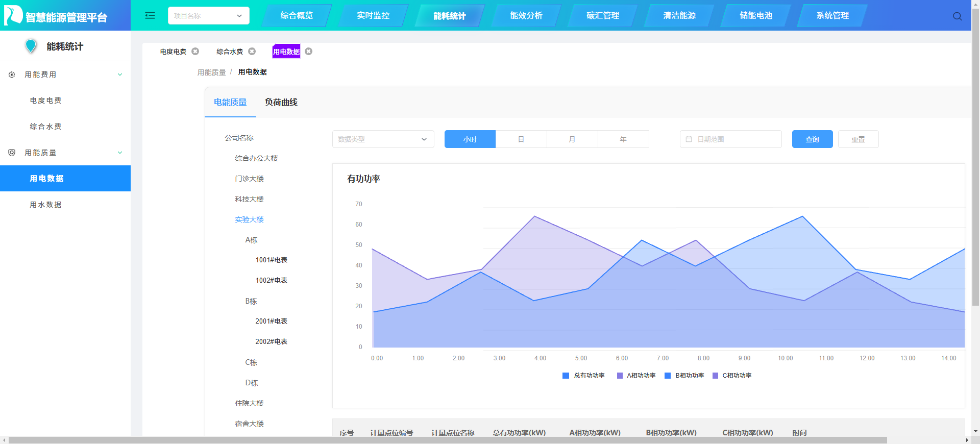This screenshot has height=444, width=980.
Task: Open the 碳汇管理 top menu
Action: click(x=603, y=15)
